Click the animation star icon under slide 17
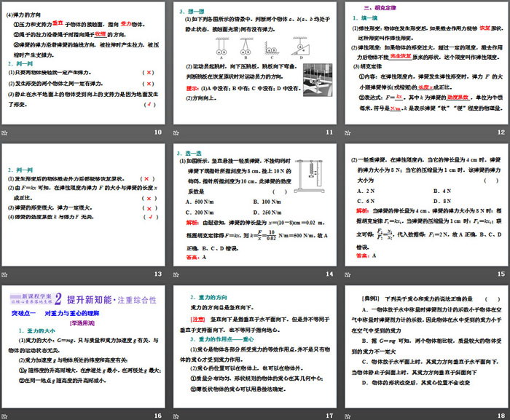 click(x=176, y=416)
